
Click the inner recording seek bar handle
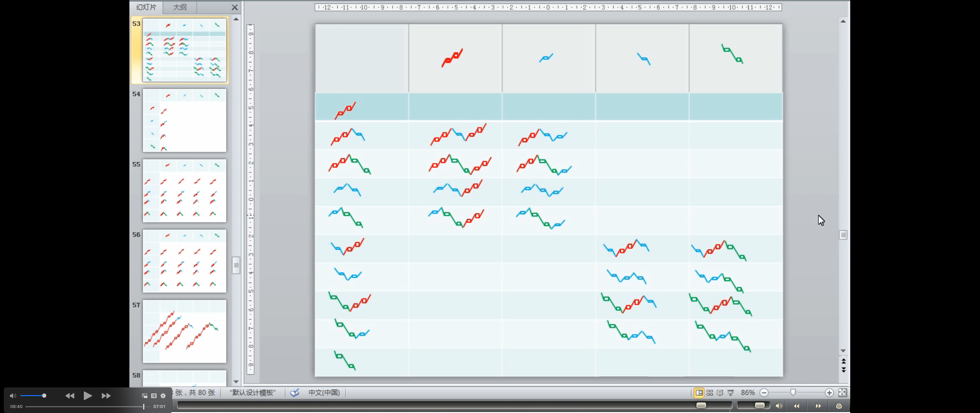pos(701,405)
